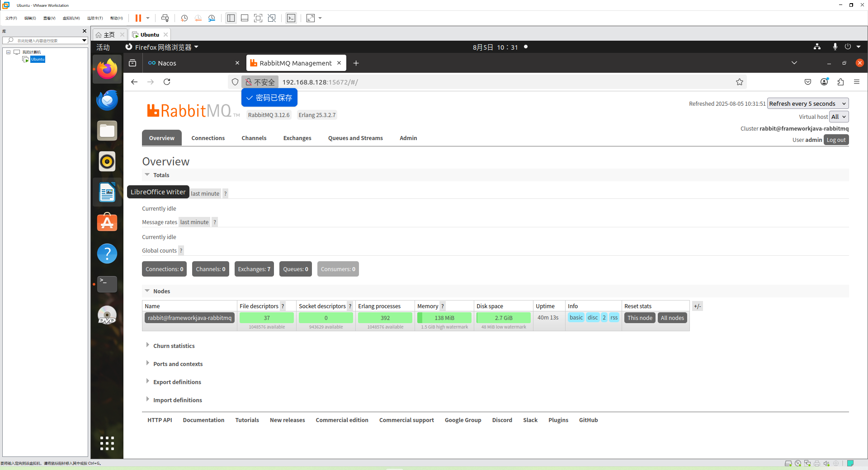
Task: Open the Documentation footer link
Action: tap(203, 420)
